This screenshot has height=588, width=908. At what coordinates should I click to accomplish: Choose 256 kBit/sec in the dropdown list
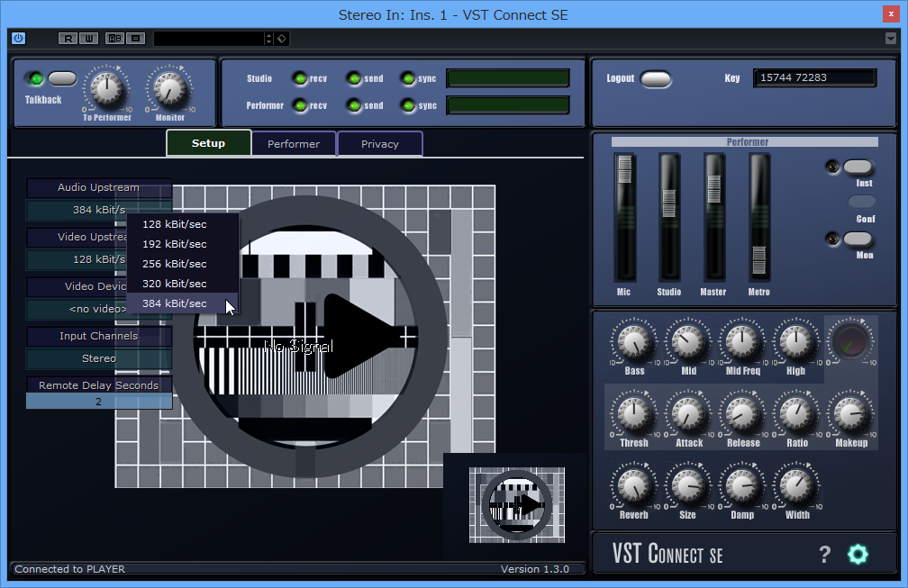182,264
